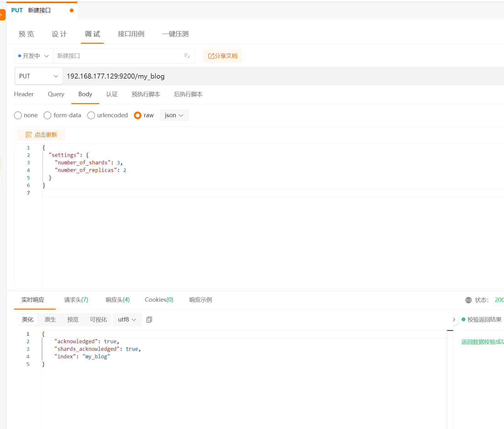Click the unsaved orange dot on the tab

72,10
